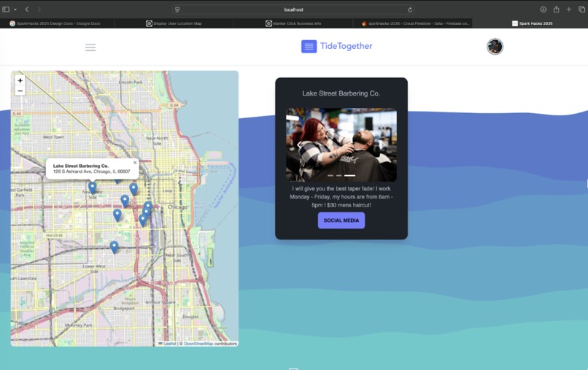Close the Lake Street Barbering Co. map popup
The height and width of the screenshot is (370, 588).
click(x=135, y=163)
